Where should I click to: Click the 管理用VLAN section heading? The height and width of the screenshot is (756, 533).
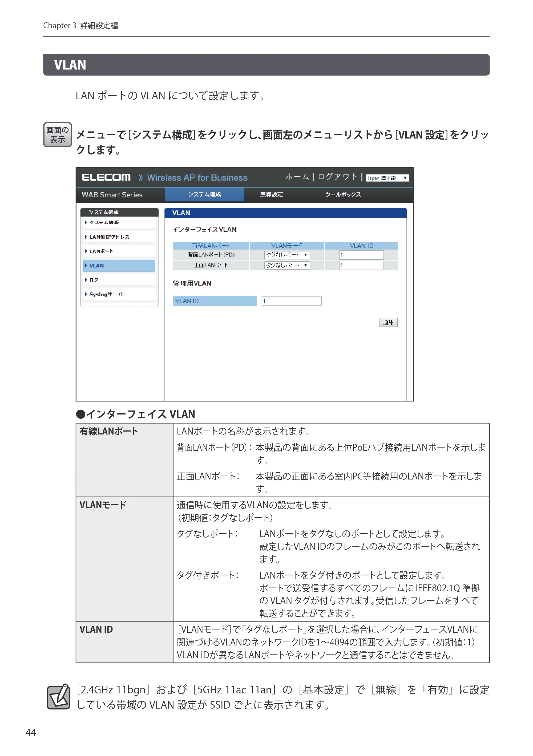click(x=192, y=283)
